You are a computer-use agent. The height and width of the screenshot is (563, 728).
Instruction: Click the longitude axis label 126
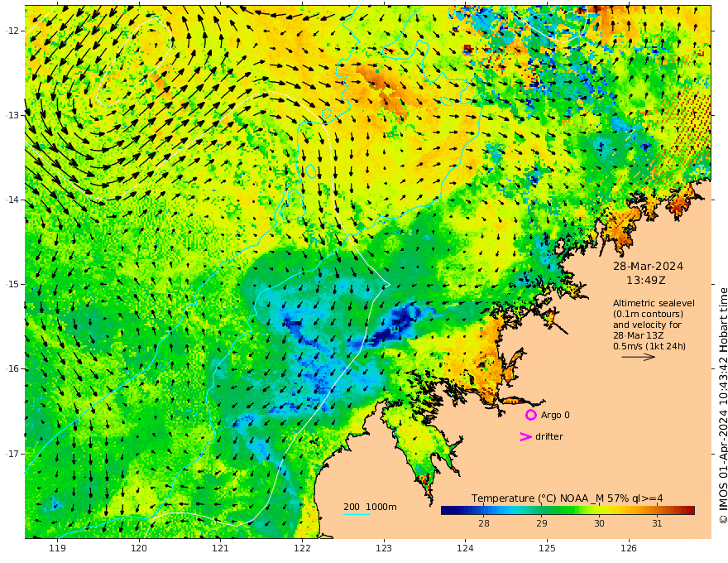(629, 549)
